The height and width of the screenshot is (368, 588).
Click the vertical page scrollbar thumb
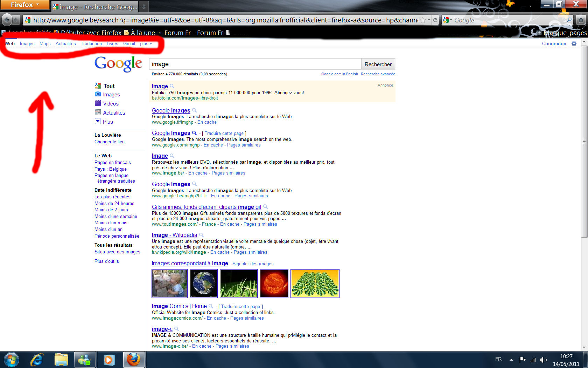point(584,142)
